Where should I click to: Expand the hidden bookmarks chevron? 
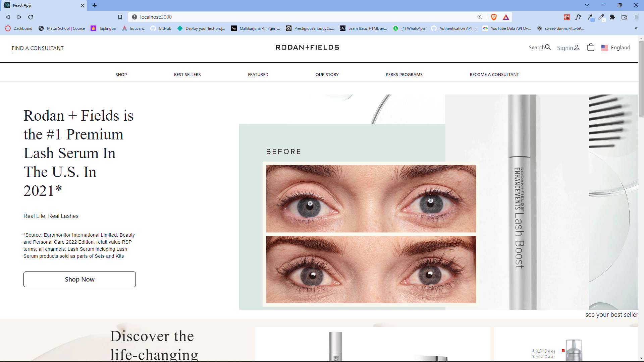coord(636,28)
